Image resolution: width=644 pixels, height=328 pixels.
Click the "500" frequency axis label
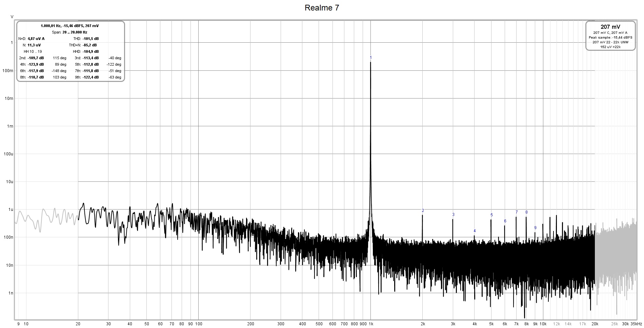click(x=319, y=324)
